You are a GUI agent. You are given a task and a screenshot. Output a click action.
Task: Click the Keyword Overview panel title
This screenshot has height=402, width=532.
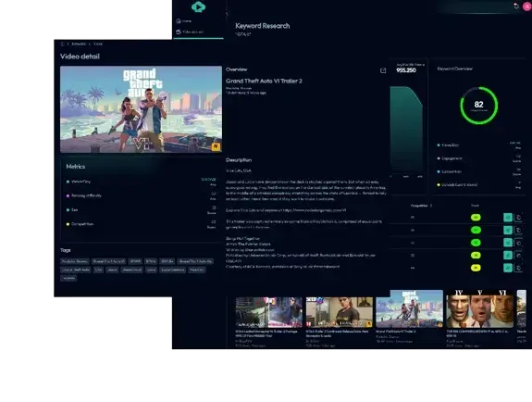[x=454, y=69]
